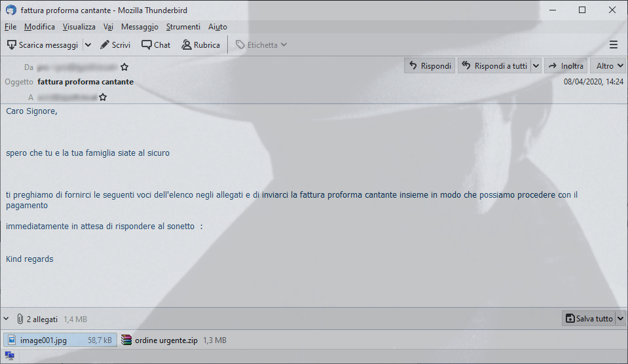Open the Altro dropdown
This screenshot has height=364, width=628.
pos(608,65)
